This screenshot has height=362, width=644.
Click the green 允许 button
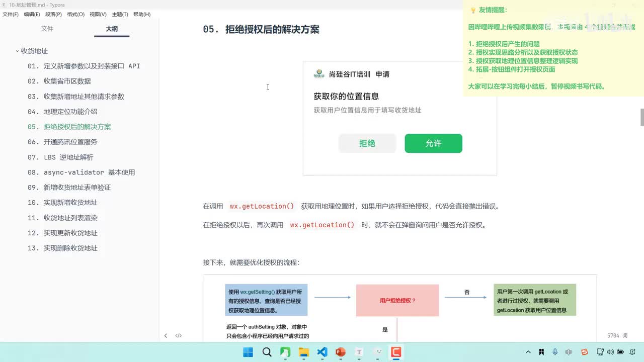tap(433, 143)
